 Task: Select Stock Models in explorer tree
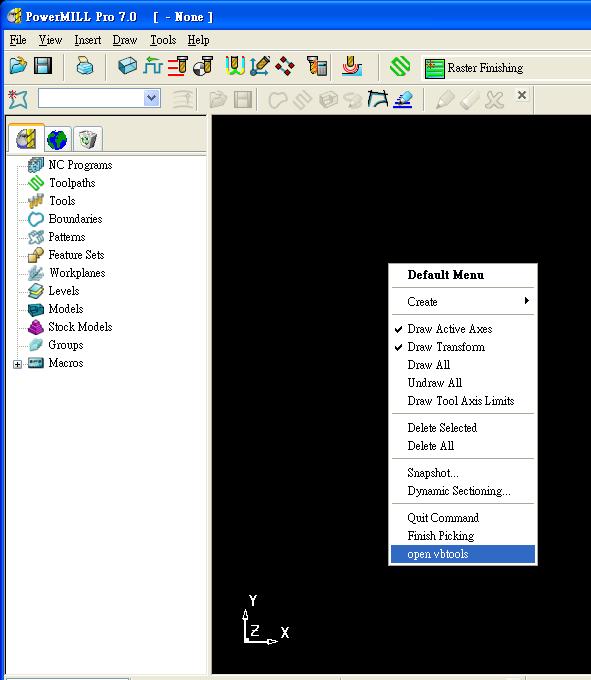pyautogui.click(x=80, y=327)
